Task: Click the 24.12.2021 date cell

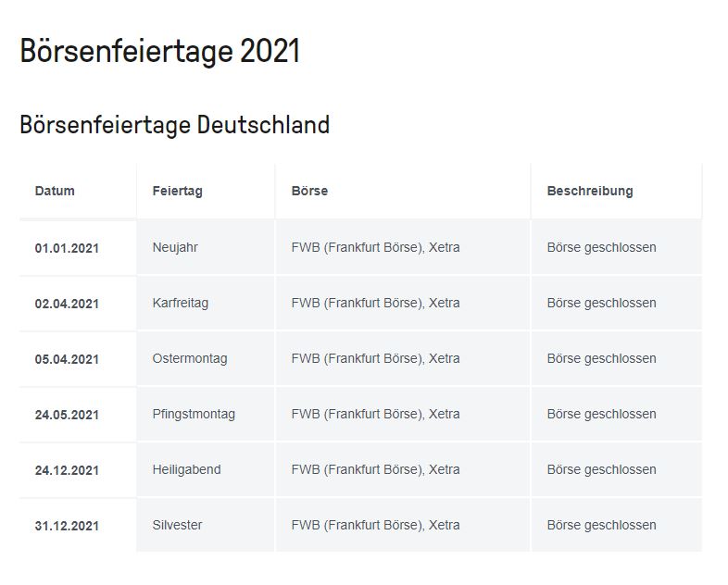Action: point(67,470)
